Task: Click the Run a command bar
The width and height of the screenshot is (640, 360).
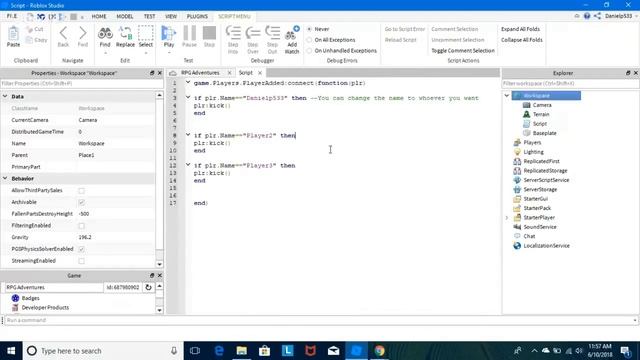Action: [320, 320]
